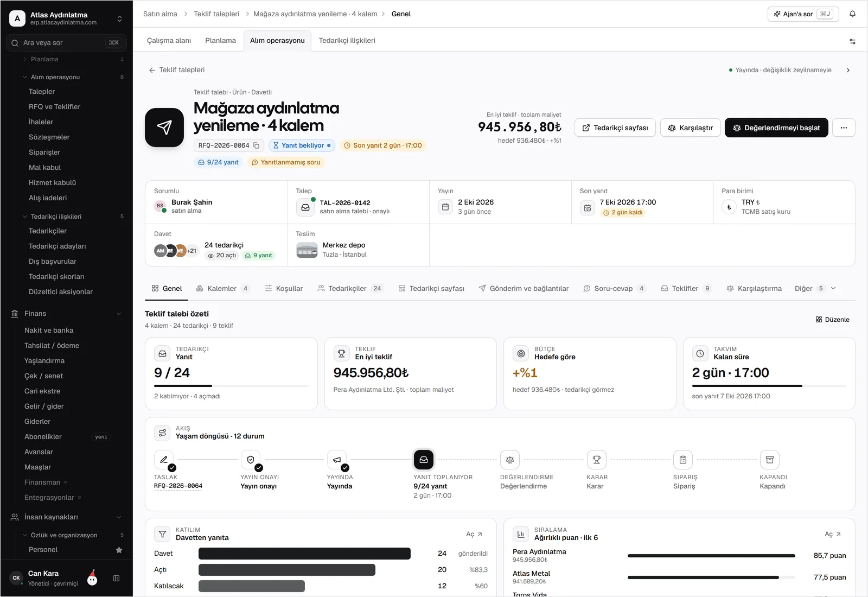
Task: Switch to the Çalışma alanı tab
Action: [169, 41]
